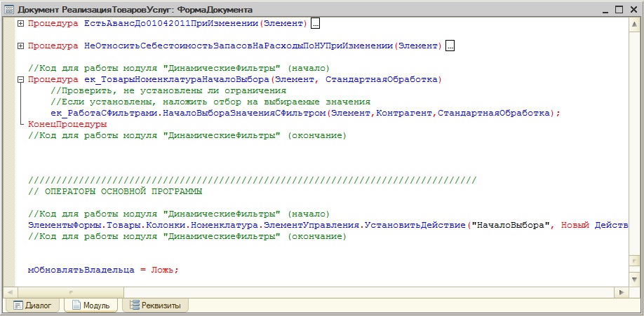The image size is (644, 316).
Task: Click the parameter СтандартнаяОбработка in procedure header
Action: [382, 80]
